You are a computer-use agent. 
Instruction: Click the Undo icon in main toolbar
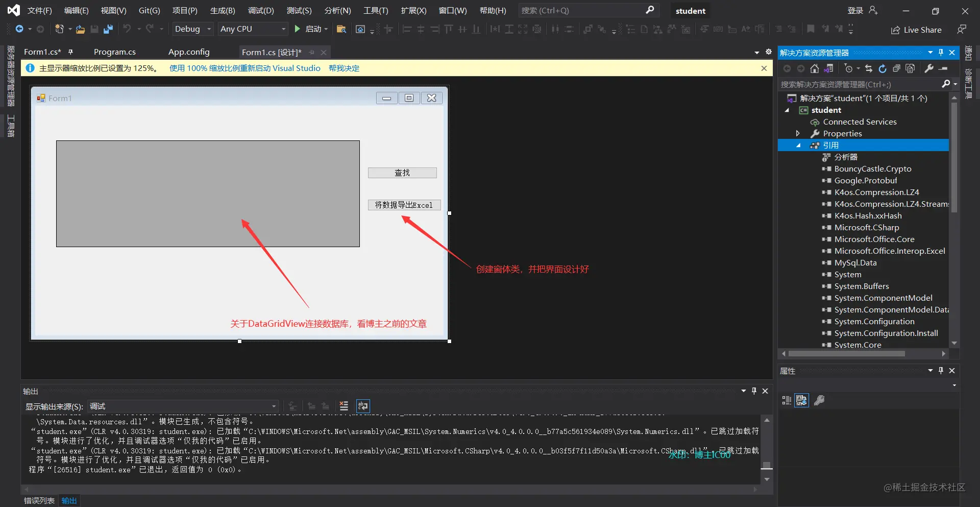(x=127, y=29)
